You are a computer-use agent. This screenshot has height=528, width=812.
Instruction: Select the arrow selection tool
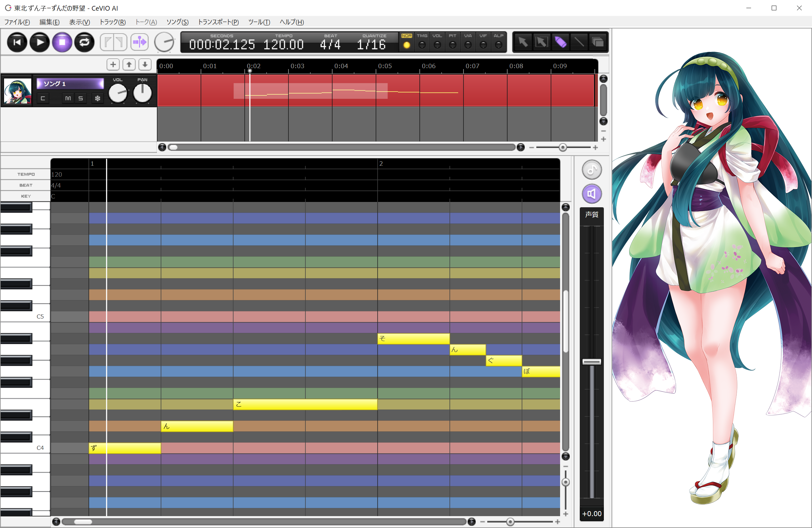pos(523,42)
